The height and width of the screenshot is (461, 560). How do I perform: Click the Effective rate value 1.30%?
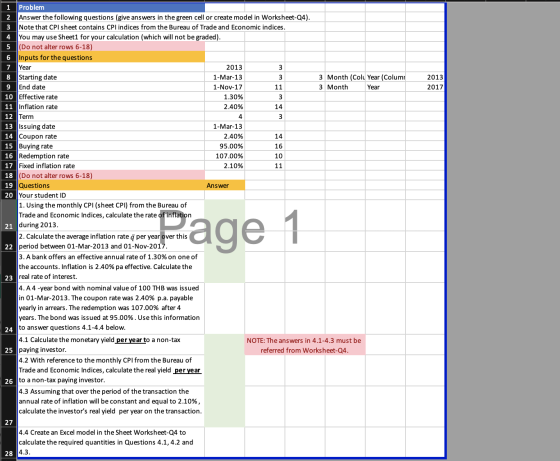pos(225,97)
